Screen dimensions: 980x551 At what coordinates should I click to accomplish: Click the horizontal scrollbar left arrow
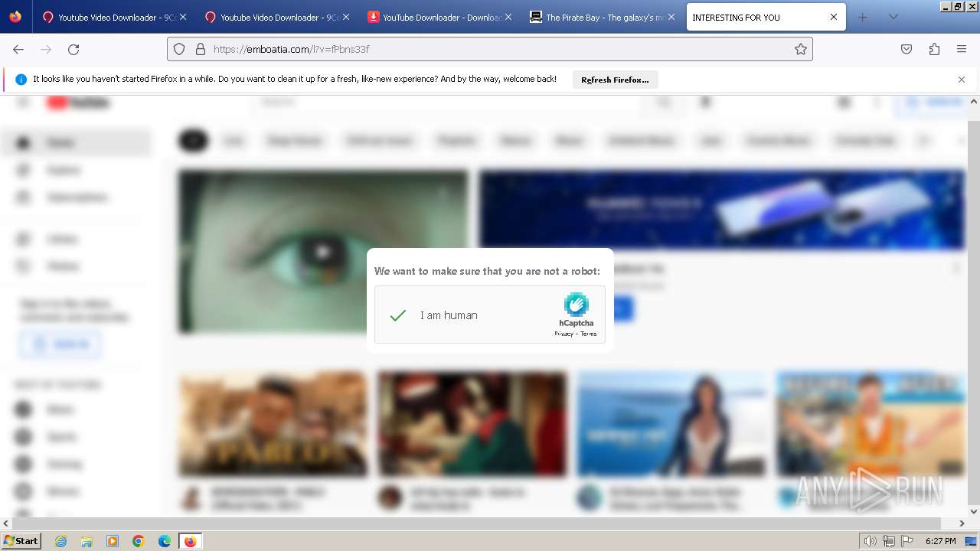(6, 523)
